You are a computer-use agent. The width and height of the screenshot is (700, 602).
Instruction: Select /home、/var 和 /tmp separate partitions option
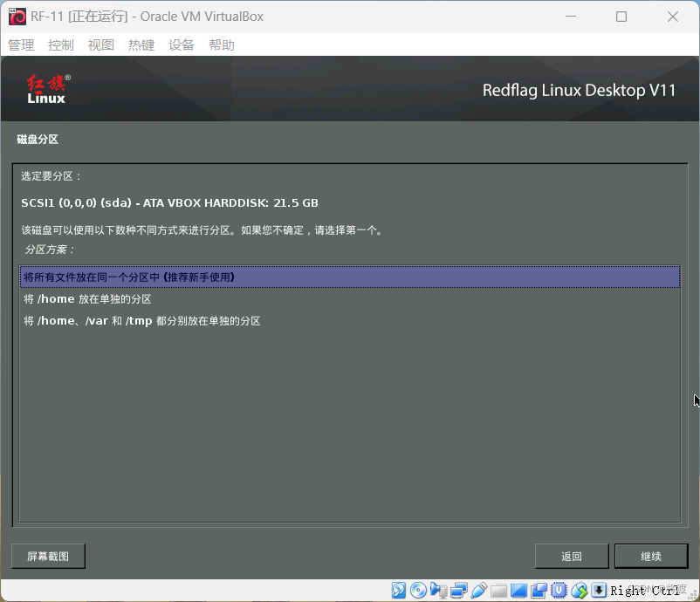(x=349, y=321)
